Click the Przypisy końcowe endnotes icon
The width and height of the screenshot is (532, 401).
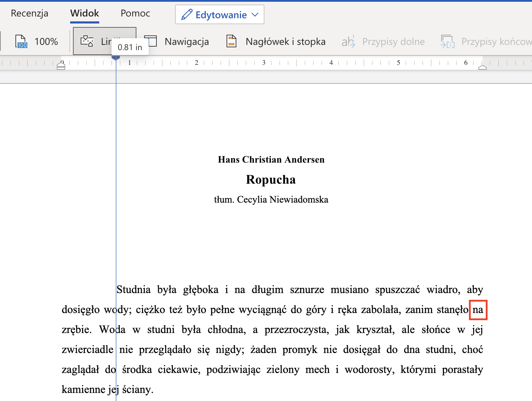point(447,41)
